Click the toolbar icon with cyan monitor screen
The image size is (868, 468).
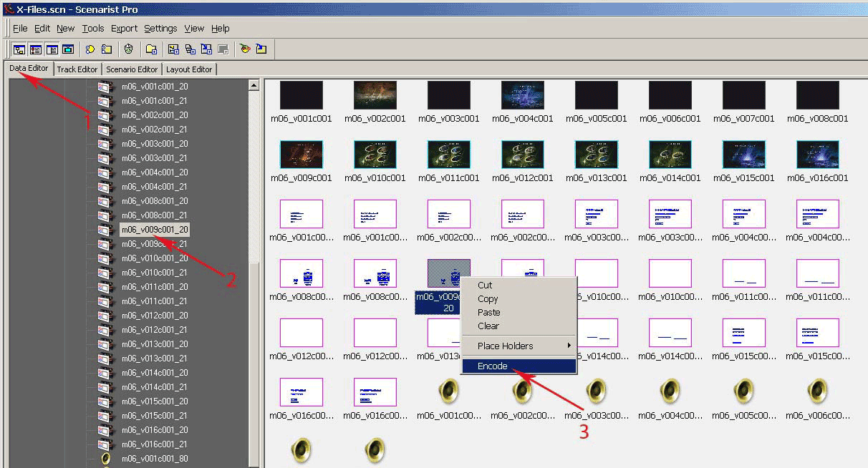[68, 49]
